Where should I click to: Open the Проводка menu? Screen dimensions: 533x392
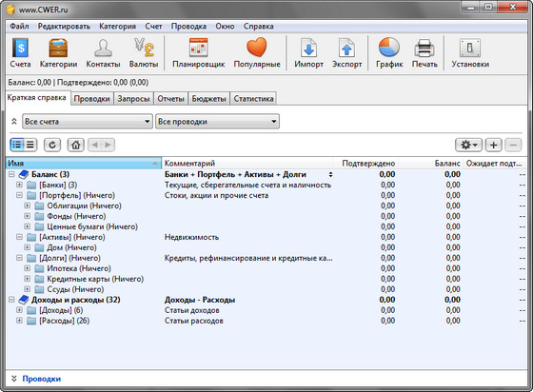click(188, 26)
